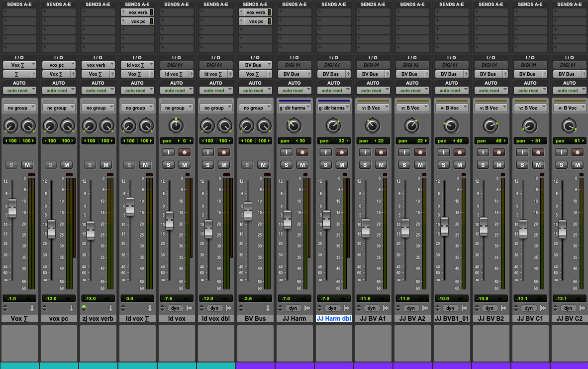
Task: Open 'g: dir harms' group dropdown on JJ Harm
Action: 294,108
